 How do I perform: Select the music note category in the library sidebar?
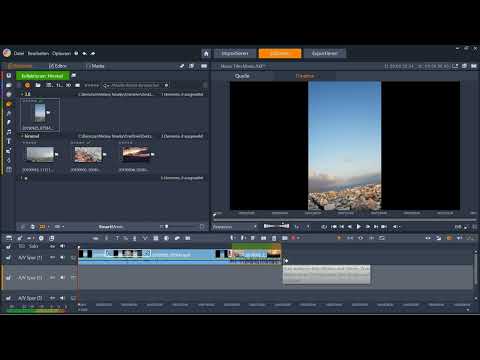tap(9, 132)
